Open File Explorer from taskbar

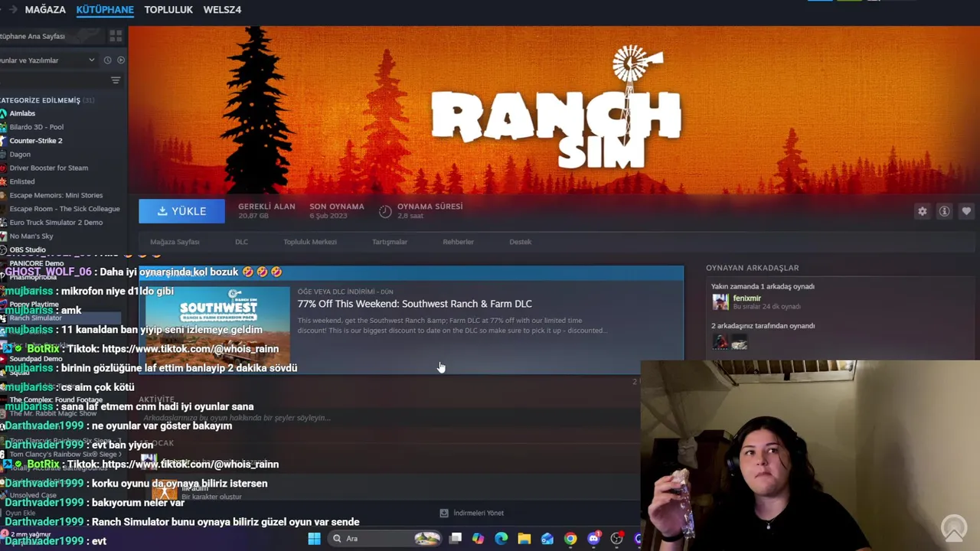[x=524, y=539]
